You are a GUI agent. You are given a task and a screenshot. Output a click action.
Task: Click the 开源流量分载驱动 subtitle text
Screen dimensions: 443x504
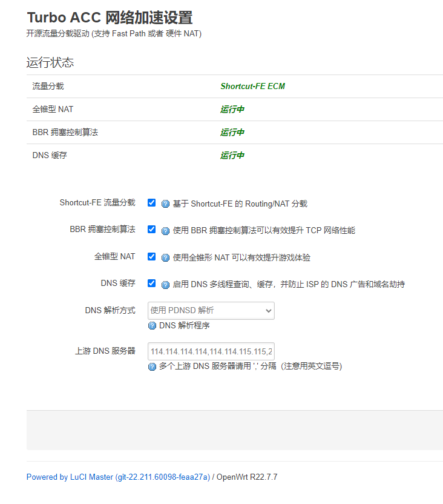[x=114, y=34]
